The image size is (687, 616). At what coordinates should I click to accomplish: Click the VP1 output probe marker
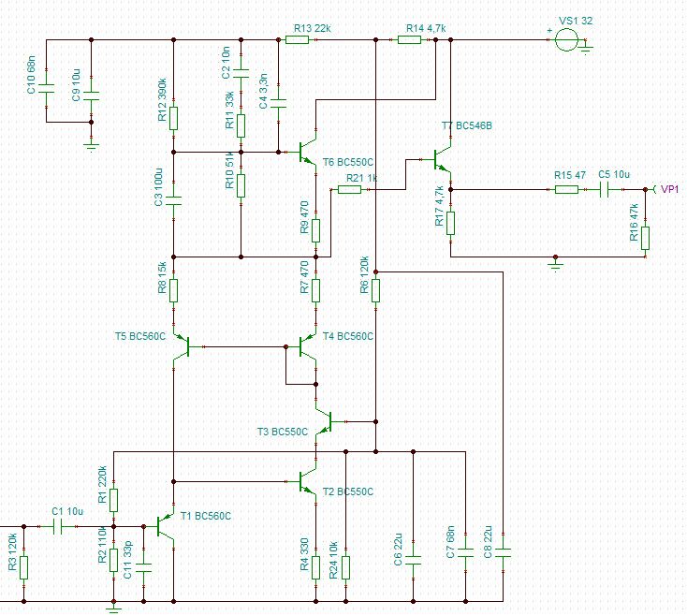[654, 189]
